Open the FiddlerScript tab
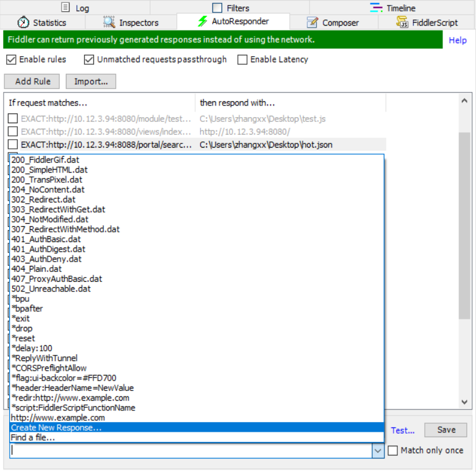The height and width of the screenshot is (472, 476). [427, 23]
